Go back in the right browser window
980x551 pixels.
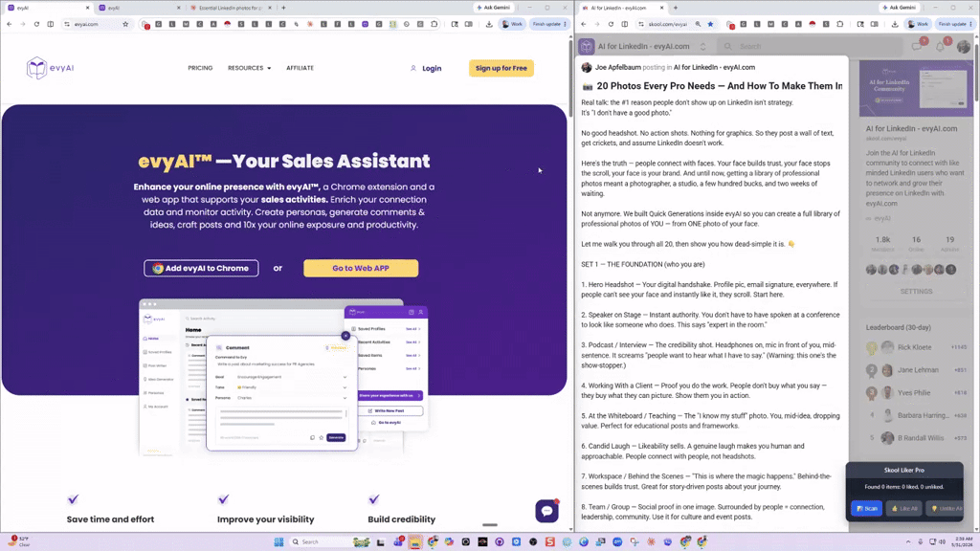(584, 24)
